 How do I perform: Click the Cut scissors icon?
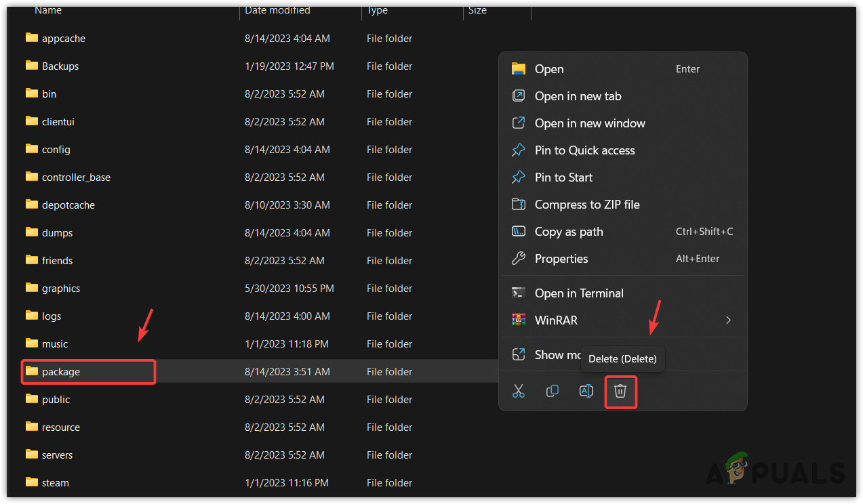519,392
